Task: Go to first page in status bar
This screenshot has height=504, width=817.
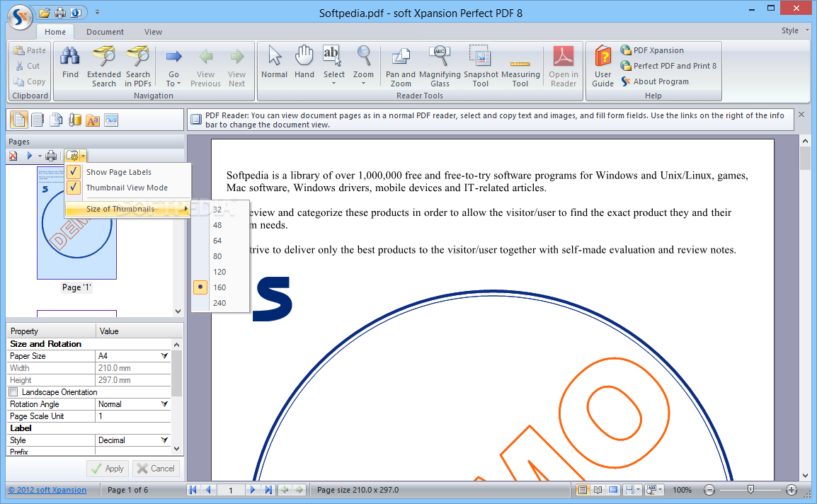Action: (x=193, y=490)
